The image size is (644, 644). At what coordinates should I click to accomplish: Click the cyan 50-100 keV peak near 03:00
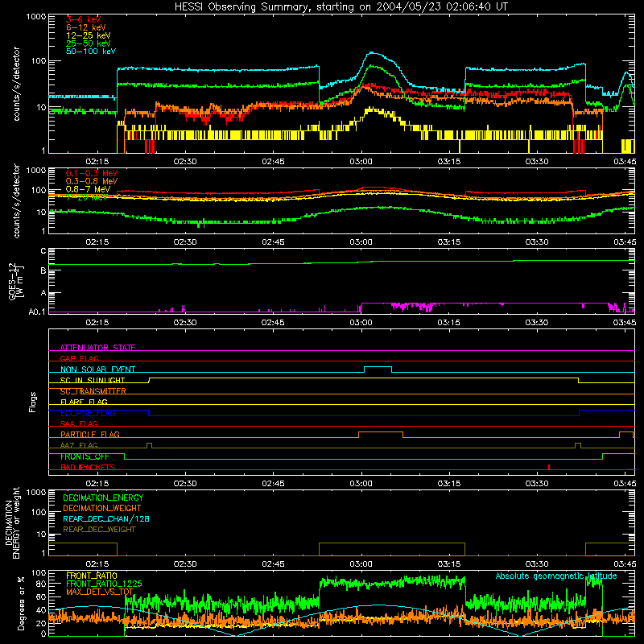[x=372, y=52]
